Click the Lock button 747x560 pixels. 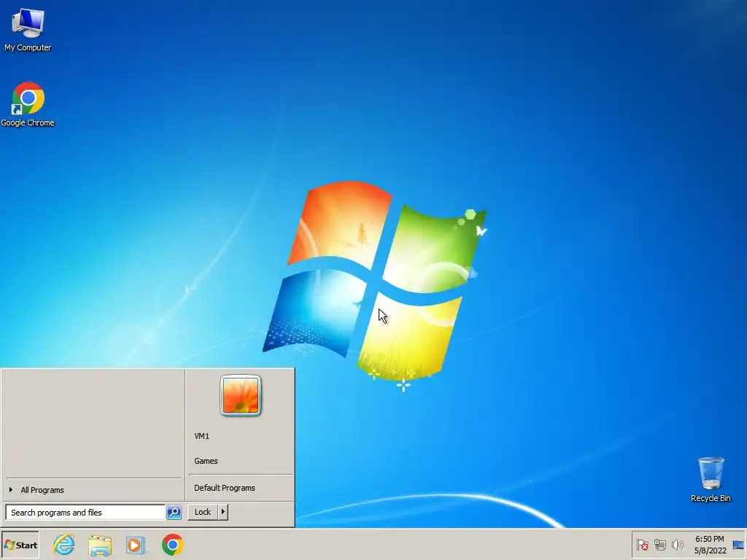pos(203,512)
